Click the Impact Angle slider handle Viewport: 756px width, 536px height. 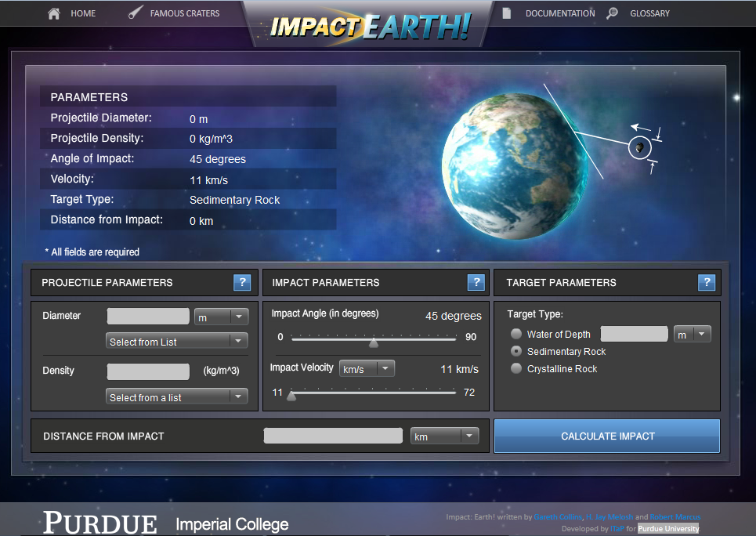pos(374,342)
